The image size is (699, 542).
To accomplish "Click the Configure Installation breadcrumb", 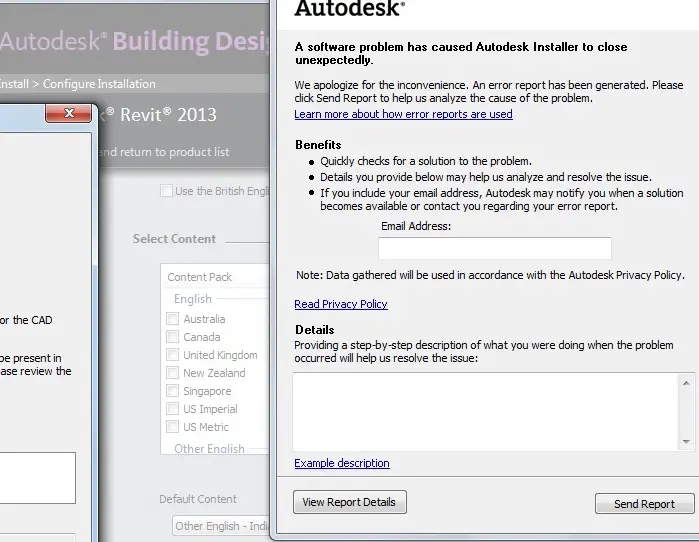I will pyautogui.click(x=99, y=84).
